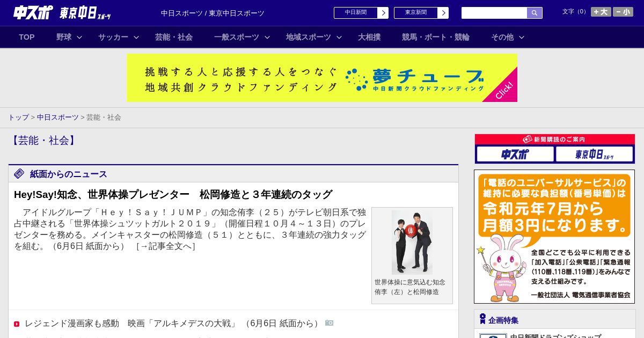The width and height of the screenshot is (644, 338).
Task: Open photo of 知念侑李 and 松岡修造
Action: 412,243
